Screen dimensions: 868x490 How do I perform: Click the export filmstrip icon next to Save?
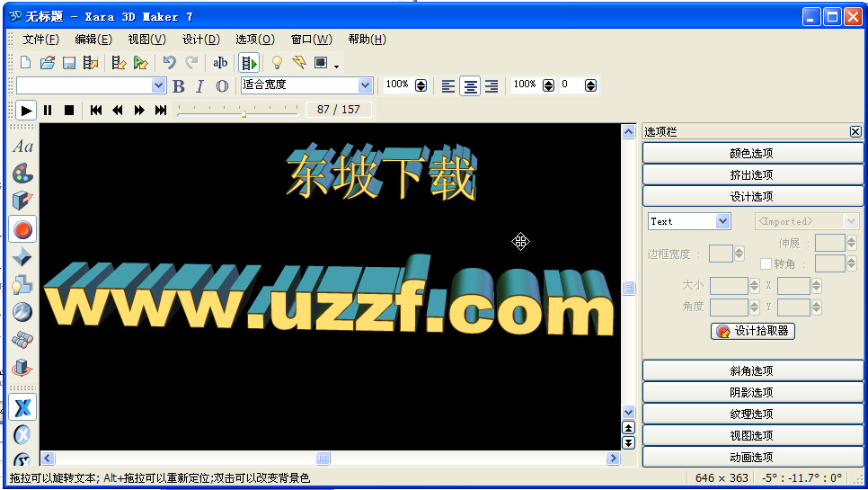click(90, 63)
